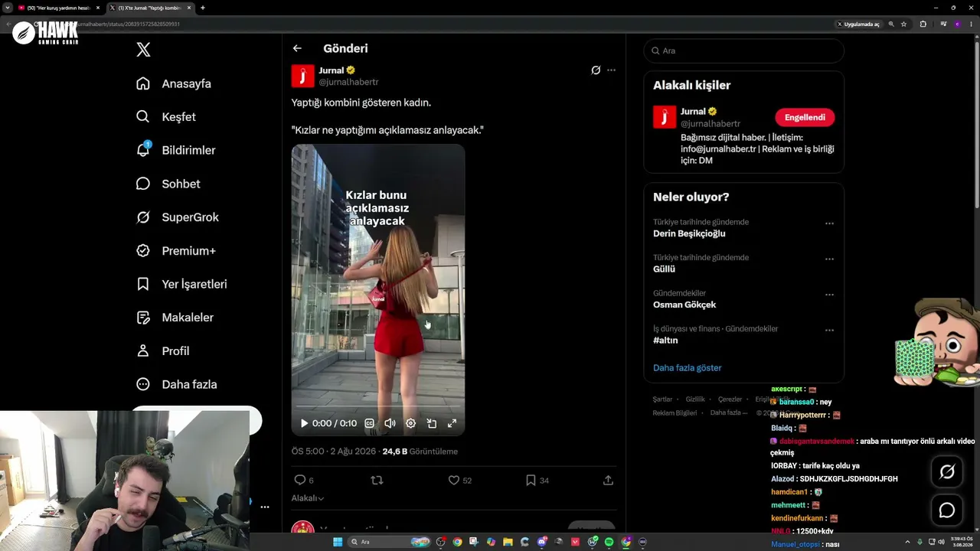Select the X'te Jurnal browser tab

tap(149, 8)
